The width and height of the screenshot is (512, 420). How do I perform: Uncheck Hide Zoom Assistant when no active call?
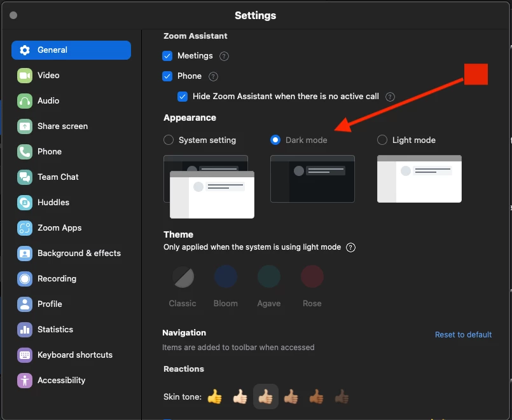coord(183,97)
